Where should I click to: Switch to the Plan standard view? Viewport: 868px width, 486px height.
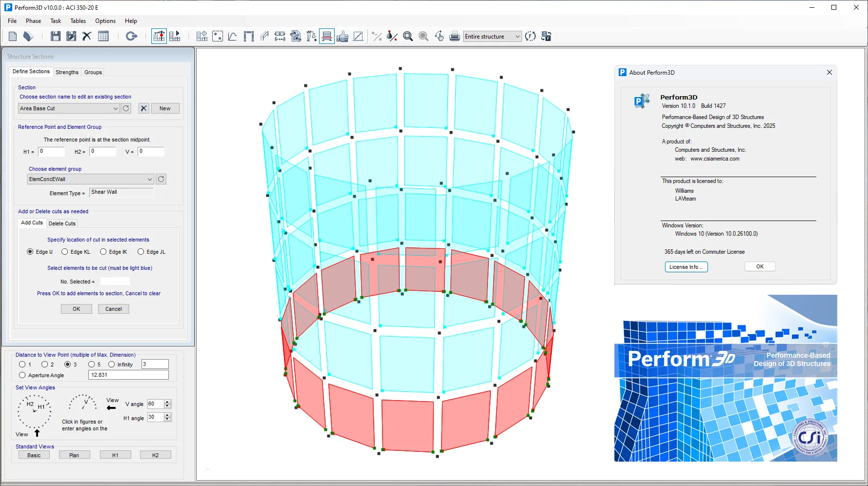[74, 455]
